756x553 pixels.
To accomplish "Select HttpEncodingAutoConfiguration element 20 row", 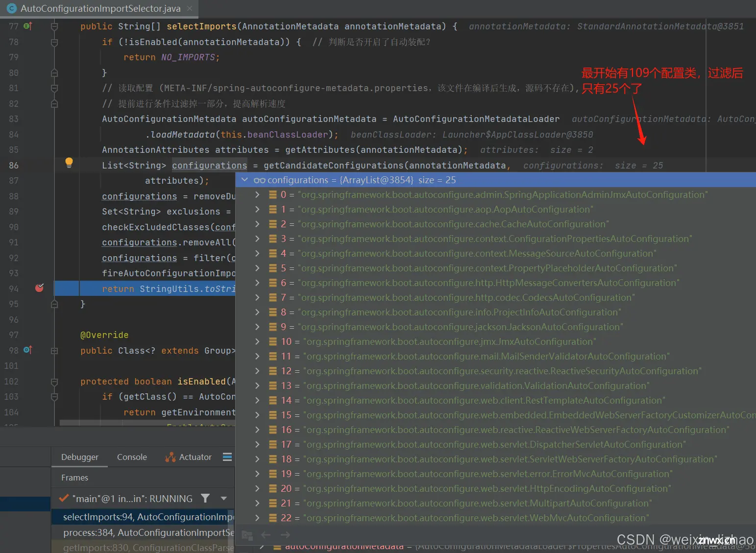I will pos(496,488).
